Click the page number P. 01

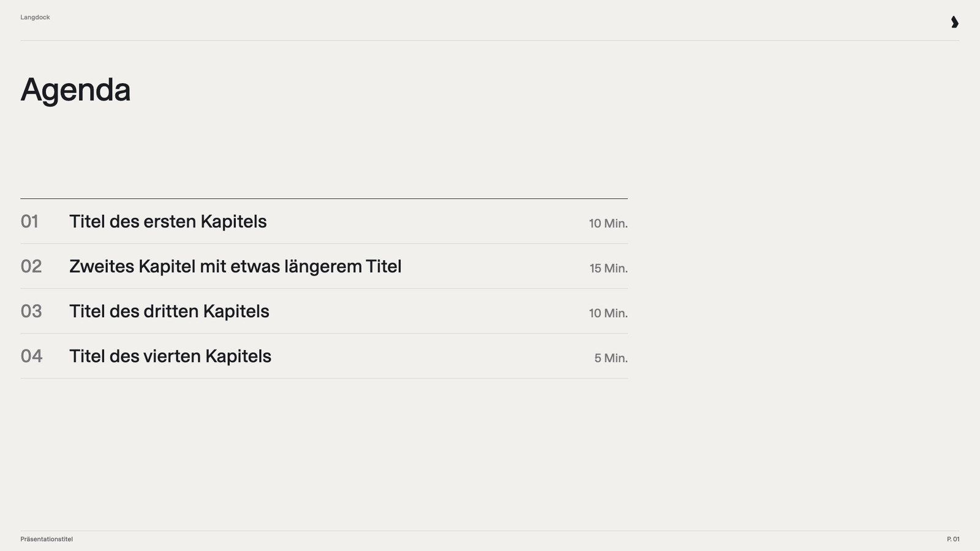(x=953, y=539)
